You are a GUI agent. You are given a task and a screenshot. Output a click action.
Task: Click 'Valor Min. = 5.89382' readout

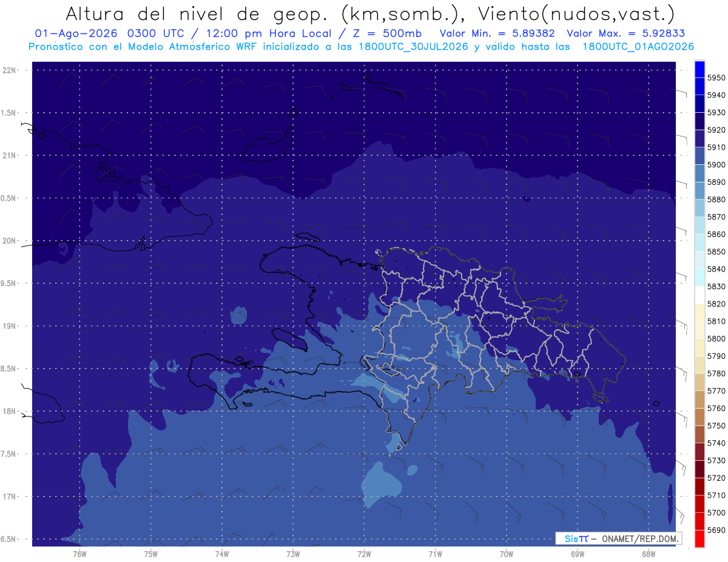coord(497,34)
